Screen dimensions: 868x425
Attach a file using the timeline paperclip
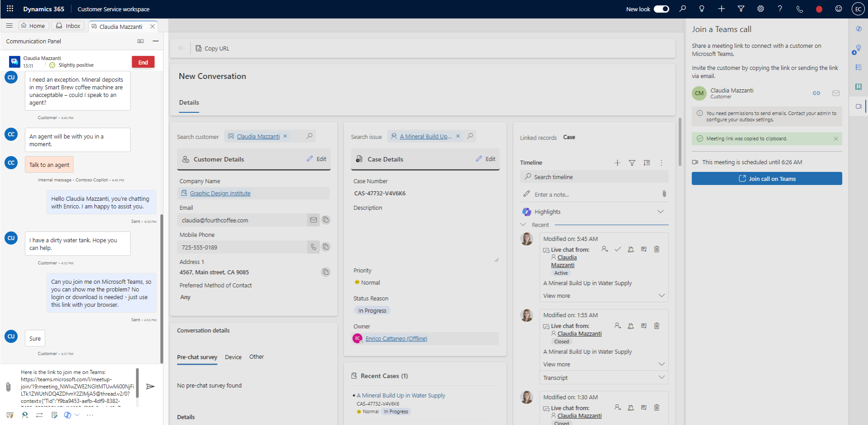664,194
